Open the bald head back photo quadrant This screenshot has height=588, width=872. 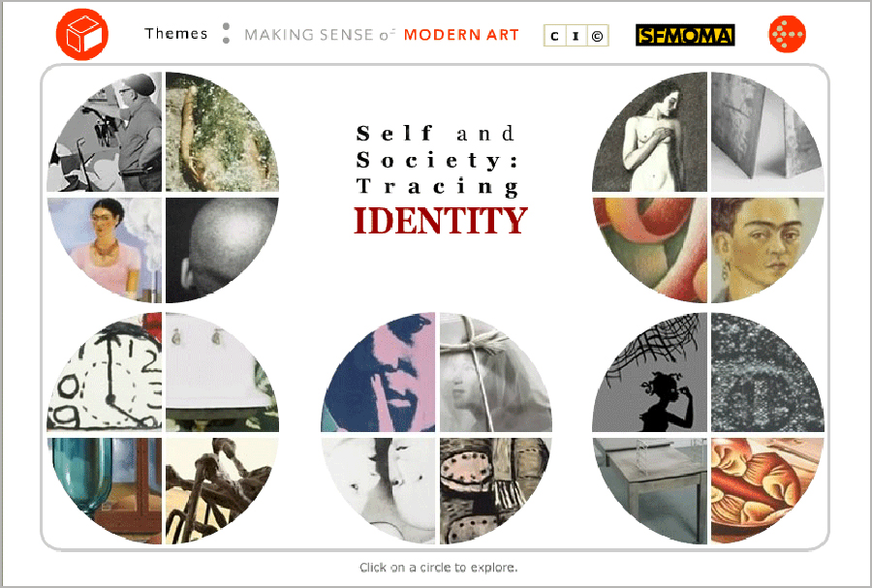221,250
